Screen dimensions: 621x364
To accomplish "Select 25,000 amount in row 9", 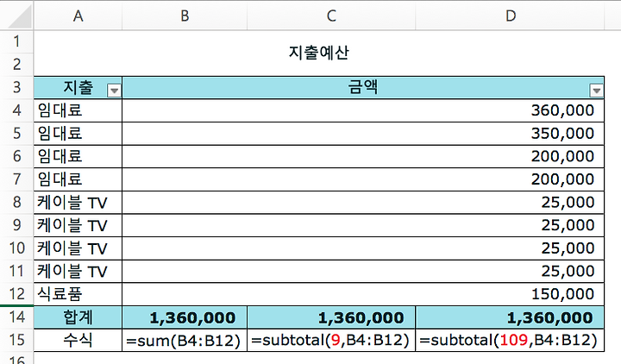I will 363,225.
